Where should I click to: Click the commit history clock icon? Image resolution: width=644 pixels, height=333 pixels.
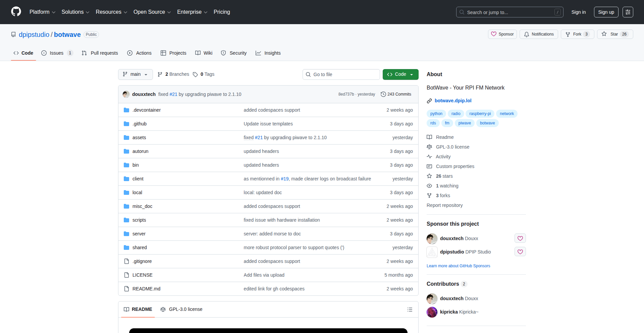click(383, 94)
